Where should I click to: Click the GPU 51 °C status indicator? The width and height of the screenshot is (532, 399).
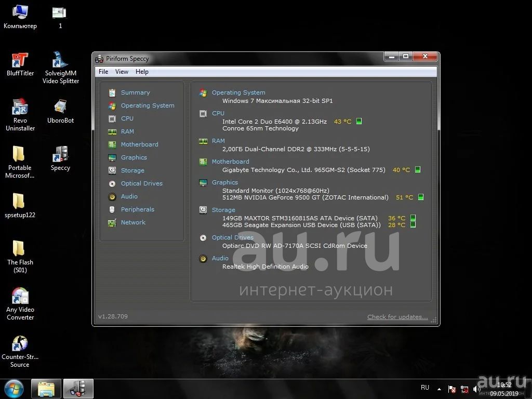(421, 197)
